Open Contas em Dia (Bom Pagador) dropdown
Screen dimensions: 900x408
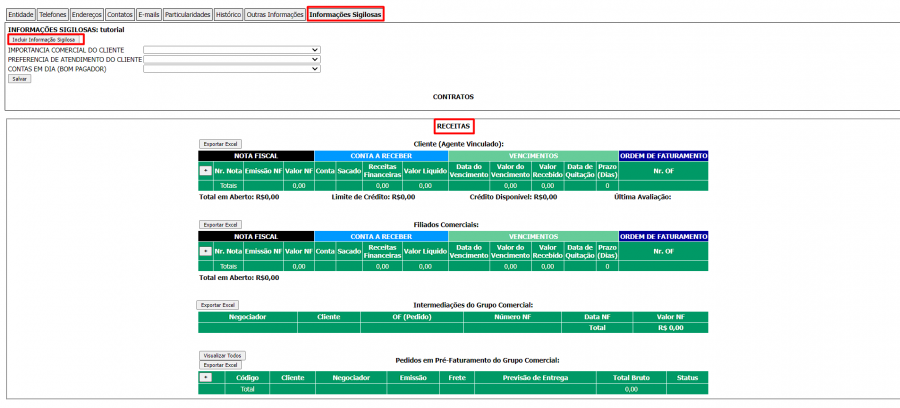tap(232, 69)
